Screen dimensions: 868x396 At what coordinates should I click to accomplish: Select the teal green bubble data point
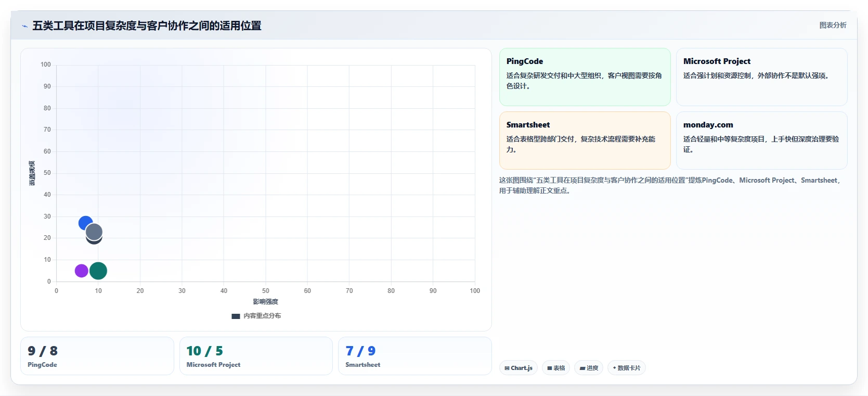(x=98, y=271)
